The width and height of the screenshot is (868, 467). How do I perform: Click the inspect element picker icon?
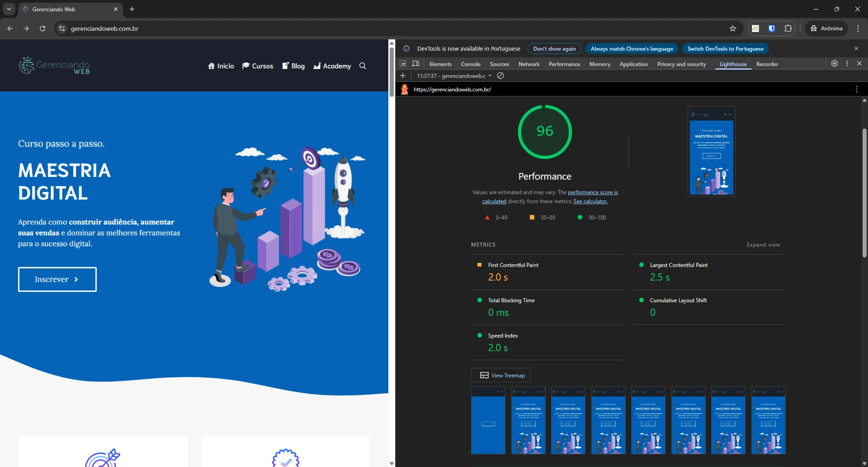[403, 64]
